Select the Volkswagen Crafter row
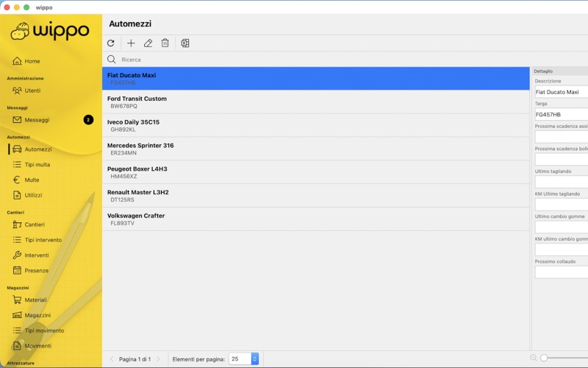588x368 pixels. click(x=316, y=219)
